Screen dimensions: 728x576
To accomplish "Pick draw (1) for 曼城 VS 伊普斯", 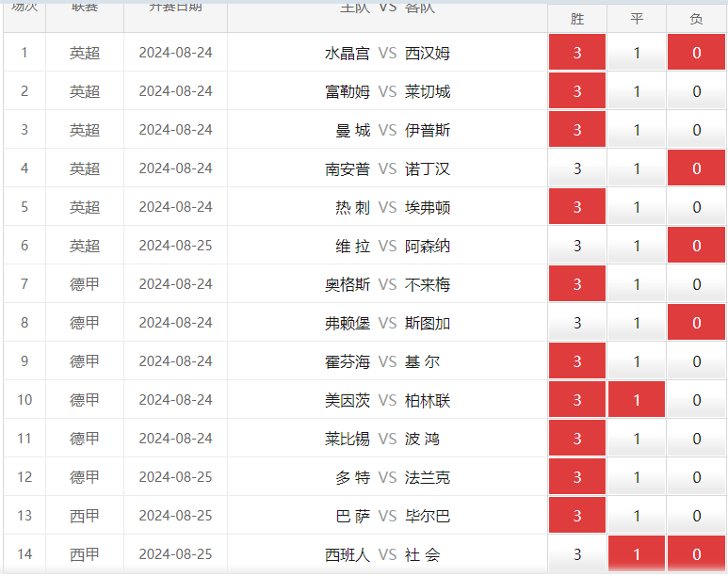I will click(x=637, y=129).
